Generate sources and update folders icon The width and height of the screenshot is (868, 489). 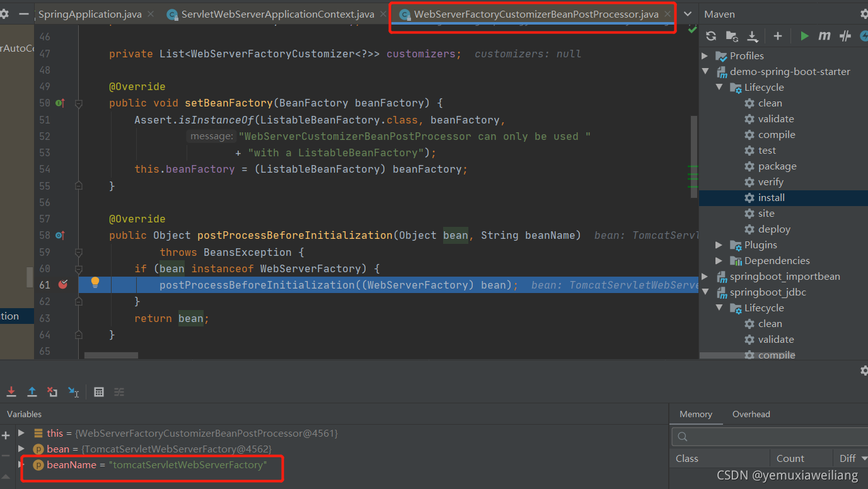(x=732, y=36)
